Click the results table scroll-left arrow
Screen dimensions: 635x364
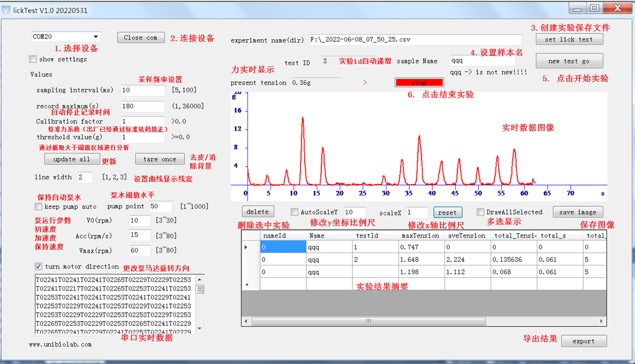[x=246, y=321]
